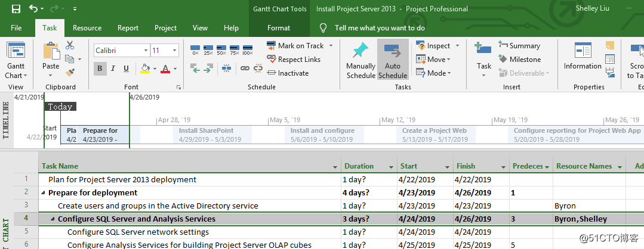Insert a new Task

483,60
